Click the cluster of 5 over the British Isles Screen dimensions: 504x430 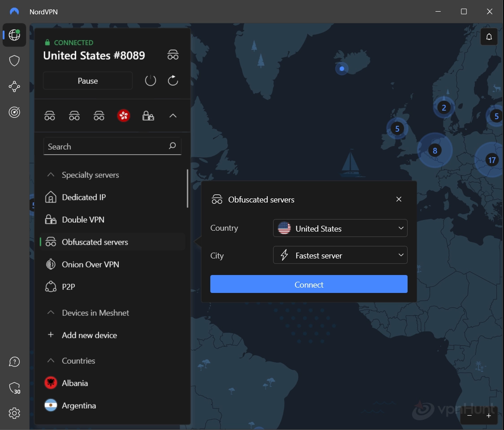397,129
